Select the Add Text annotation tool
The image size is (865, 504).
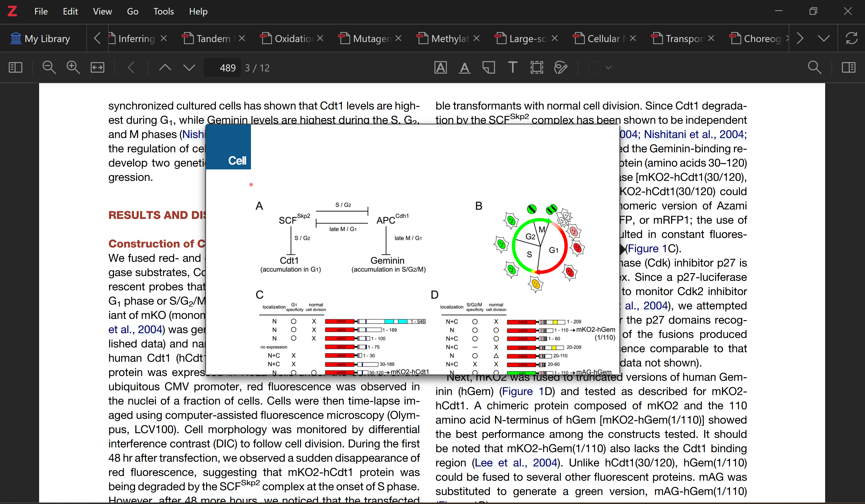[513, 68]
